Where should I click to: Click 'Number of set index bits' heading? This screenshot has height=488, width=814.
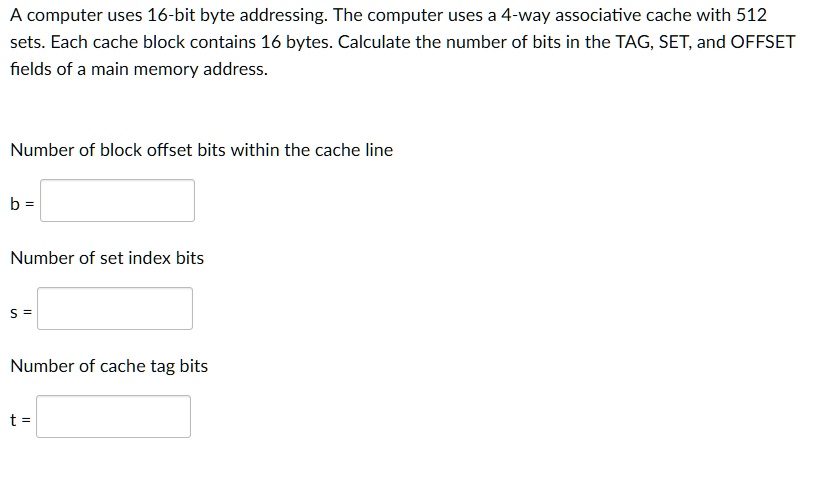pos(107,258)
